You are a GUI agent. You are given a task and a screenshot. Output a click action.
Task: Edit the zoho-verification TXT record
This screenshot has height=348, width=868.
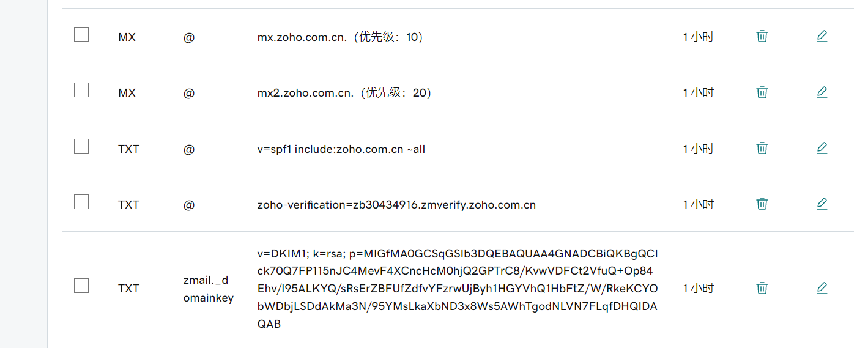tap(822, 204)
